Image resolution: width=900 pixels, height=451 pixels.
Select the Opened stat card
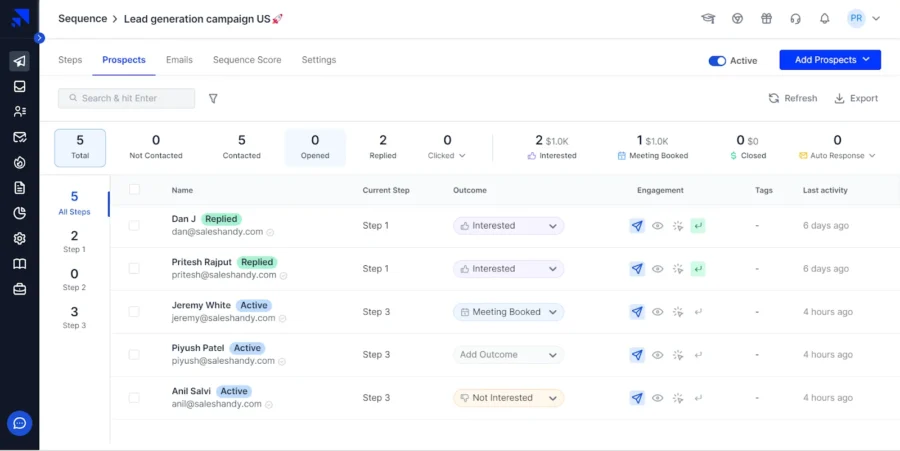[x=315, y=148]
